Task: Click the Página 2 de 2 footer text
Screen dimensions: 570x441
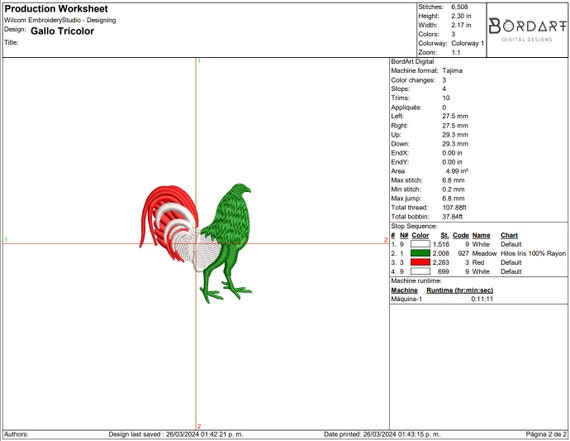Action: pyautogui.click(x=546, y=434)
